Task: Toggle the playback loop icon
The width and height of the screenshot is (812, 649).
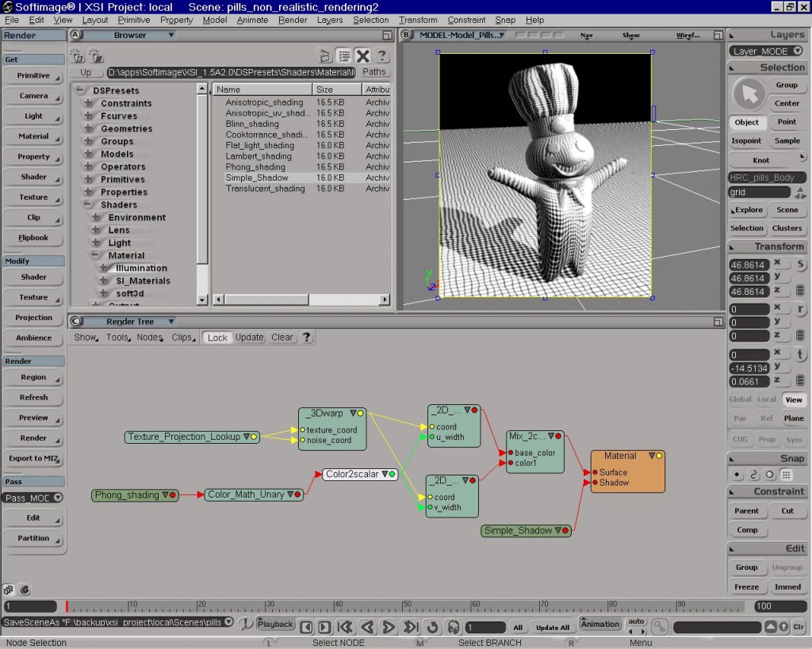Action: 433,627
